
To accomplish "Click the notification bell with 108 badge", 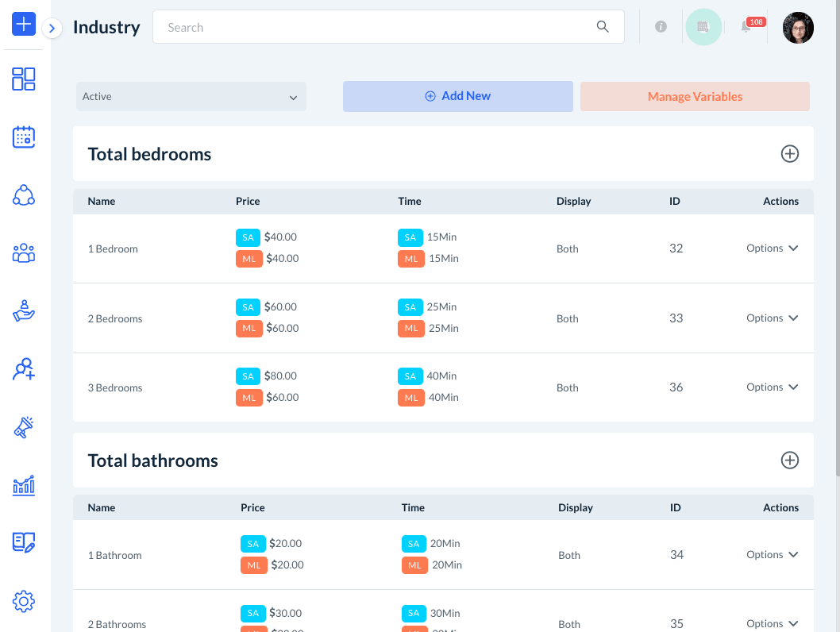I will coord(746,27).
